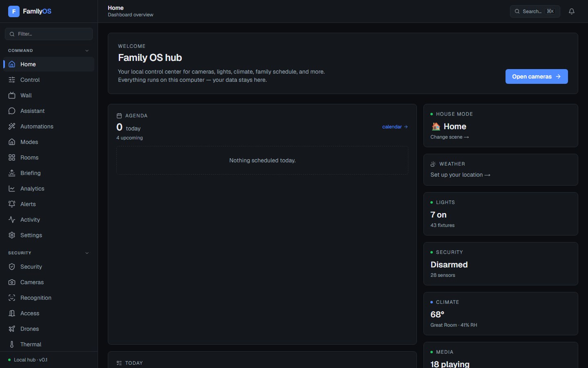Click the "Nothing scheduled today." text

coord(262,160)
